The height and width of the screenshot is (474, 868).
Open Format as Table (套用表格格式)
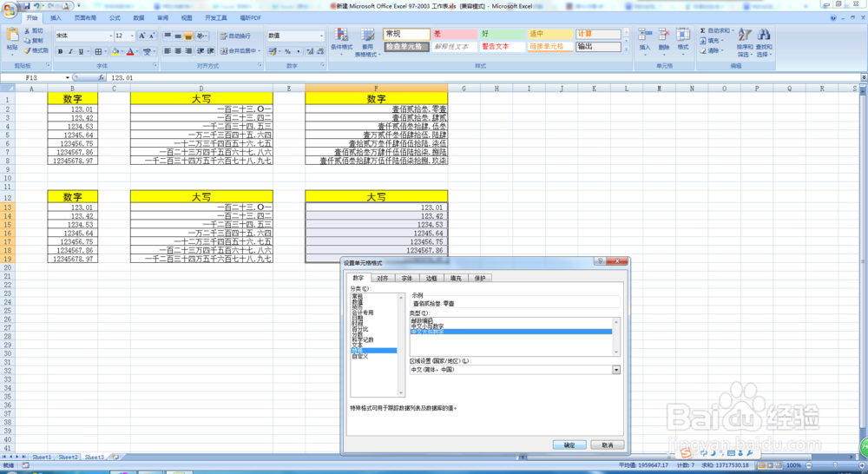[367, 42]
